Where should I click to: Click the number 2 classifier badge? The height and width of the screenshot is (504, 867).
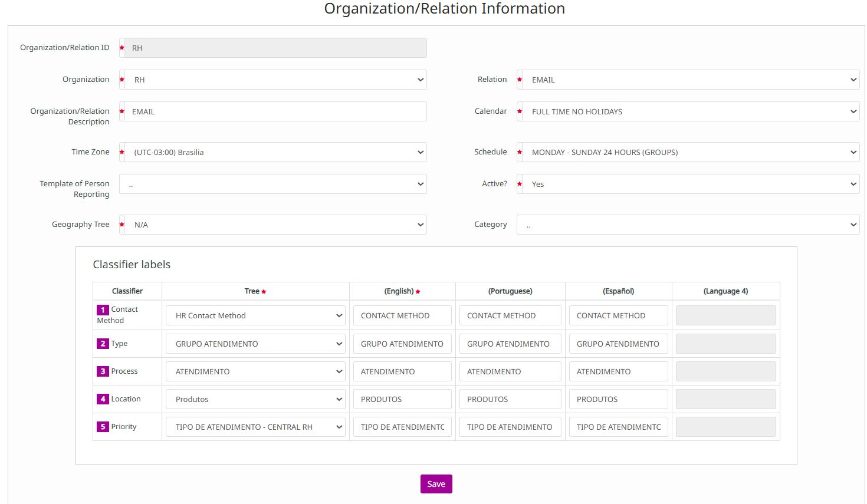click(103, 344)
